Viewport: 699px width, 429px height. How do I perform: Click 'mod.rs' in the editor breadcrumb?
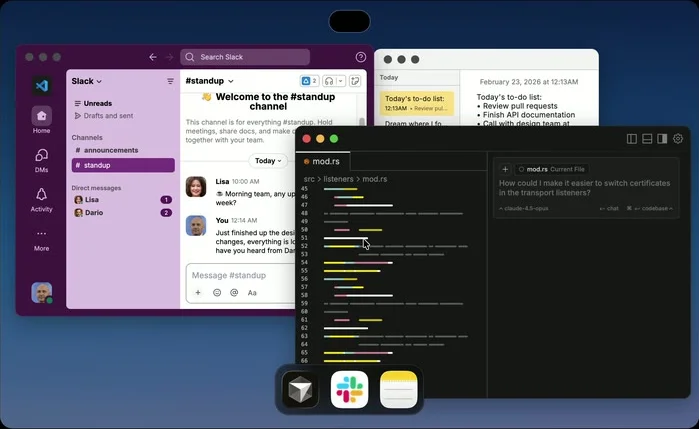coord(374,179)
